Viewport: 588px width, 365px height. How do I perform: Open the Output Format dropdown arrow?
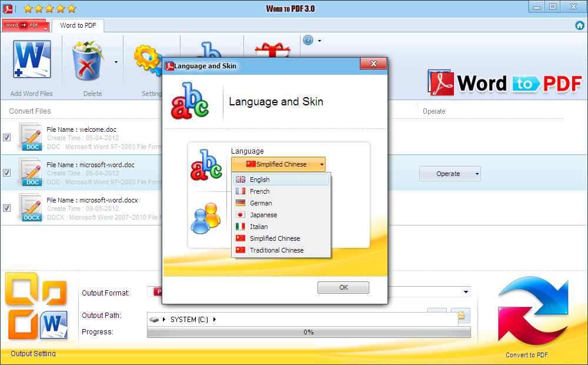[x=466, y=292]
